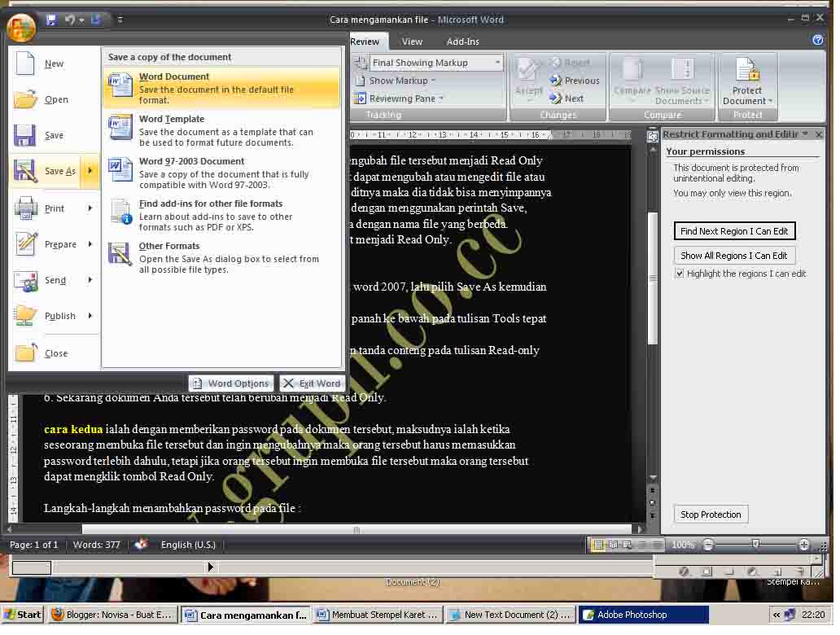Image resolution: width=840 pixels, height=635 pixels.
Task: Select Word Template save option
Action: coord(221,130)
